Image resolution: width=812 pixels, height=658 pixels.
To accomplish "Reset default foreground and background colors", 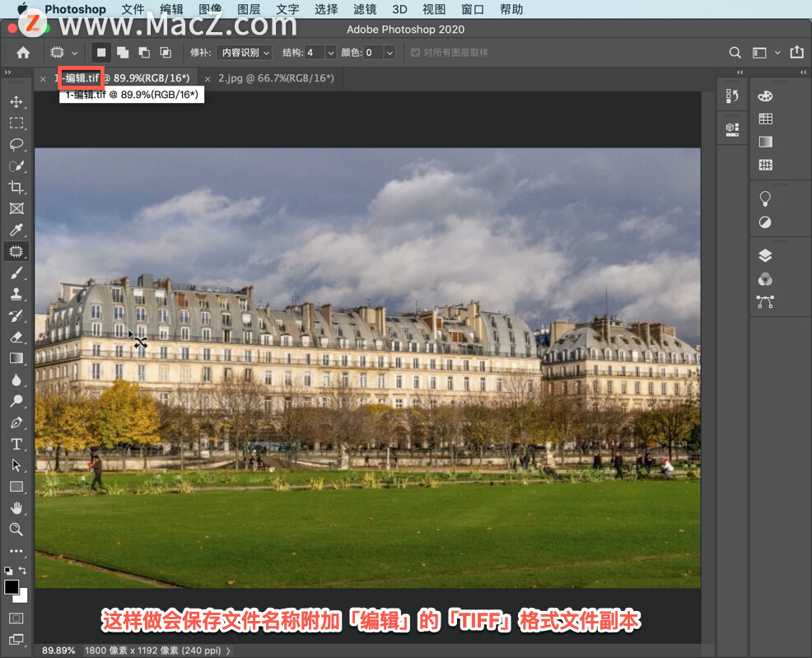I will pyautogui.click(x=8, y=571).
